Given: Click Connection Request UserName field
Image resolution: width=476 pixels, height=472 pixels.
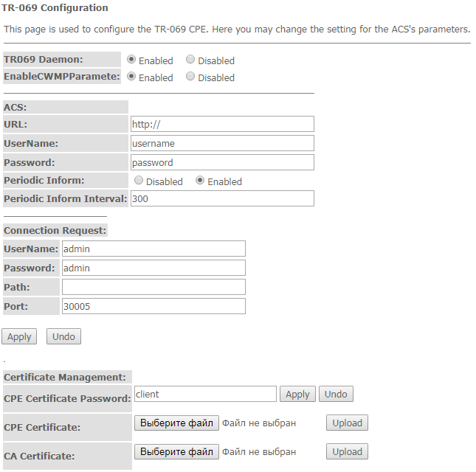Looking at the screenshot, I should [x=154, y=249].
